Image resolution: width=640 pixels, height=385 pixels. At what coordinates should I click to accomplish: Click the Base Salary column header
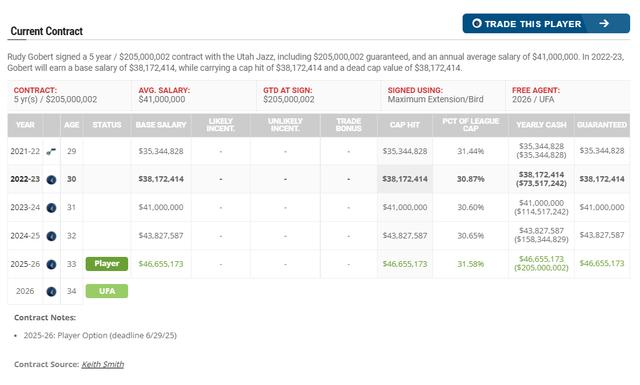tap(161, 125)
